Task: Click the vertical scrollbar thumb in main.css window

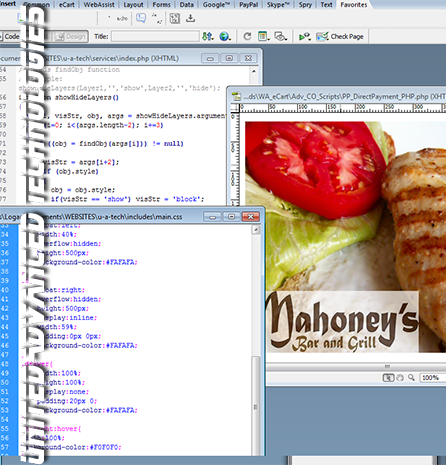Action: [x=255, y=406]
